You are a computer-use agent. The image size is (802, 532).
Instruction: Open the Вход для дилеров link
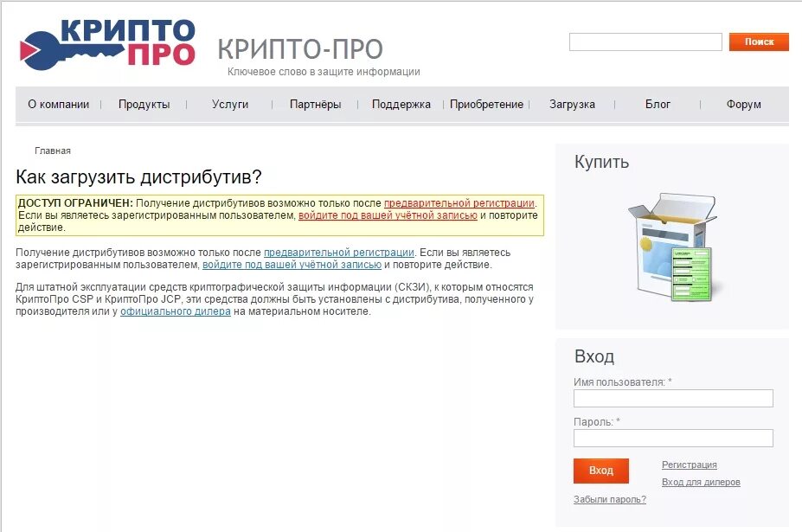tap(701, 482)
